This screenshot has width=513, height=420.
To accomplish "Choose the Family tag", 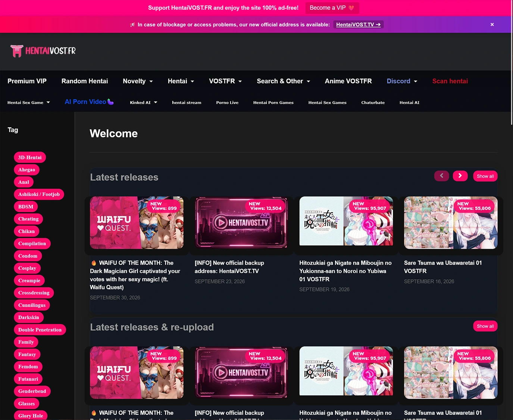I will (26, 342).
